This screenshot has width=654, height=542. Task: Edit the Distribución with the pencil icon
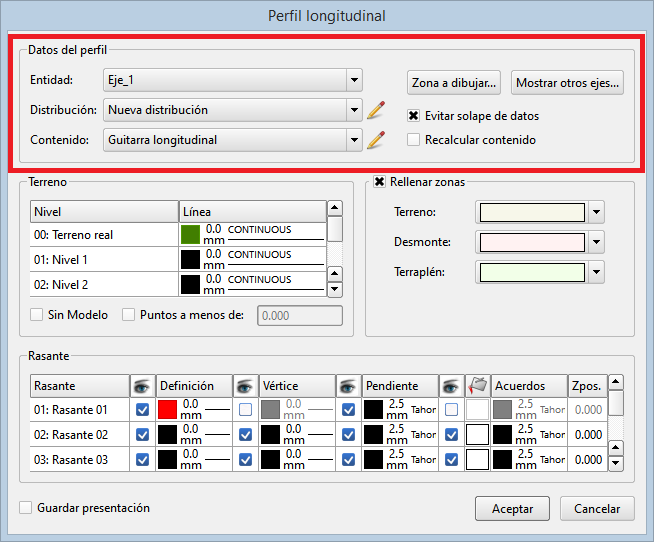(x=376, y=110)
